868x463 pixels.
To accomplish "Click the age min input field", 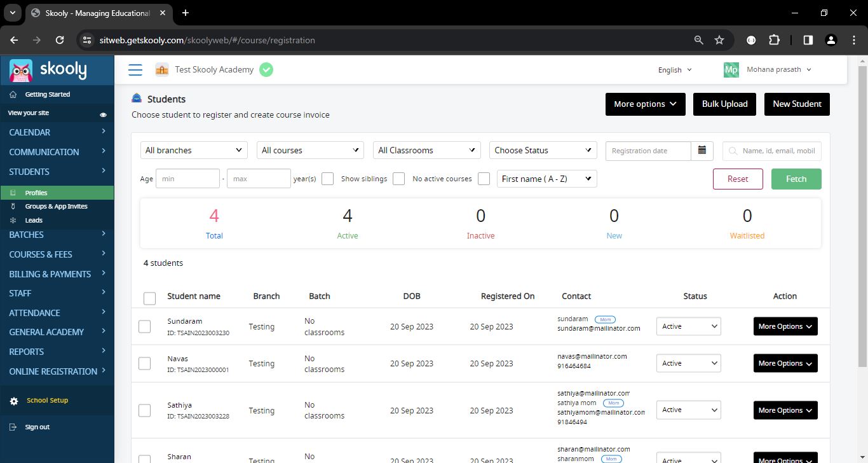I will (187, 179).
